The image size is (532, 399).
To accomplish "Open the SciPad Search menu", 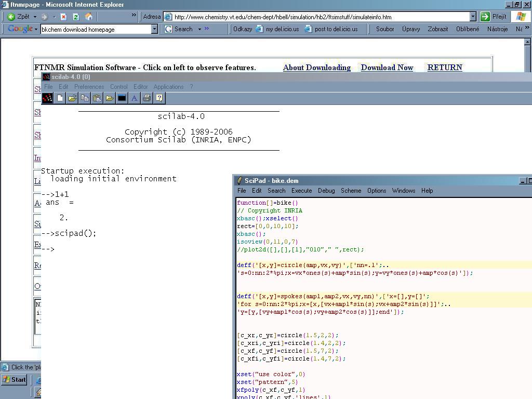I will (276, 191).
